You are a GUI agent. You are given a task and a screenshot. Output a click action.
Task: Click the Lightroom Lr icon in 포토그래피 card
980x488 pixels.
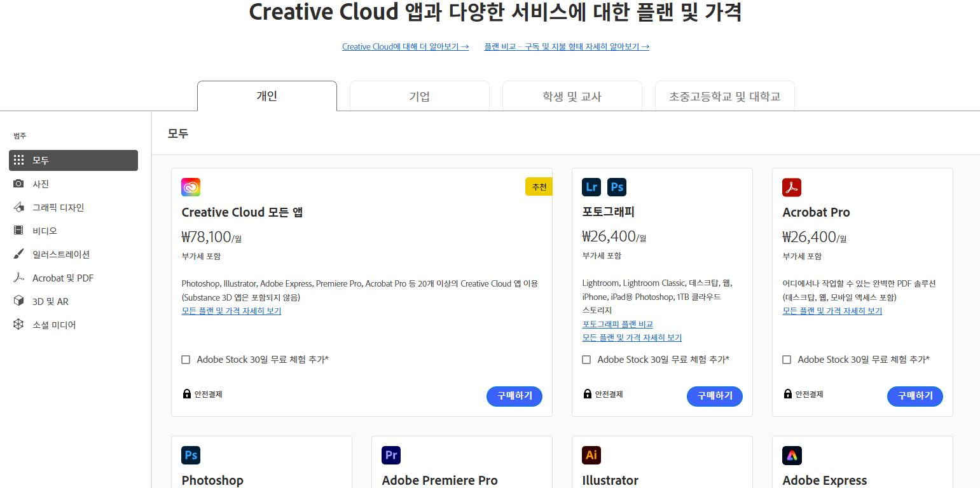[591, 187]
